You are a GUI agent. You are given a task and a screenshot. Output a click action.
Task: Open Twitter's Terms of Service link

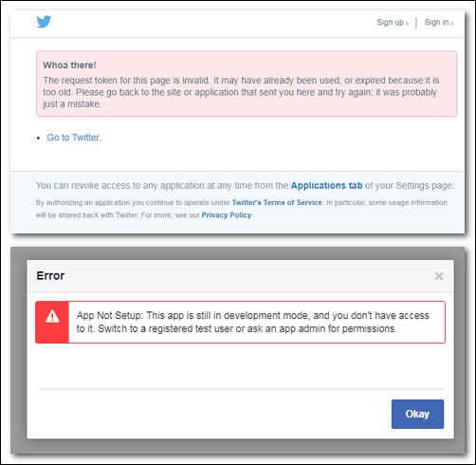click(277, 202)
